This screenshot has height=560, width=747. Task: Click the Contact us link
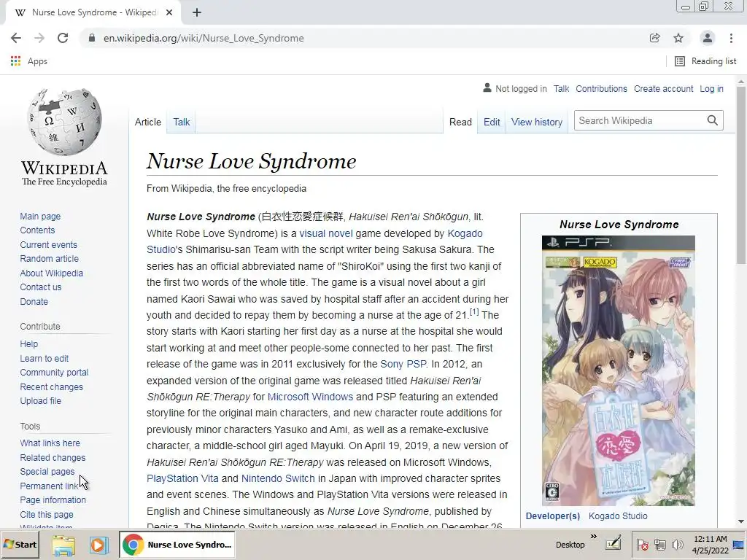41,287
